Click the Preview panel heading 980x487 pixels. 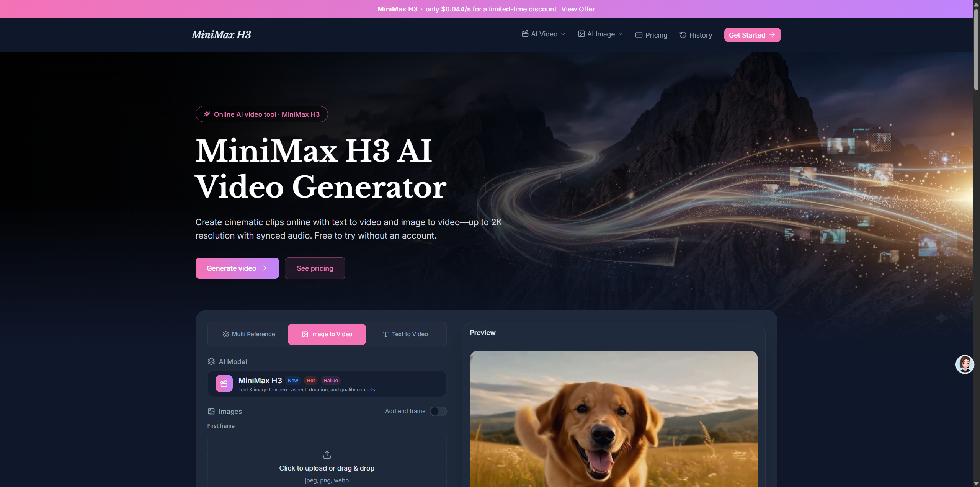[x=482, y=333]
